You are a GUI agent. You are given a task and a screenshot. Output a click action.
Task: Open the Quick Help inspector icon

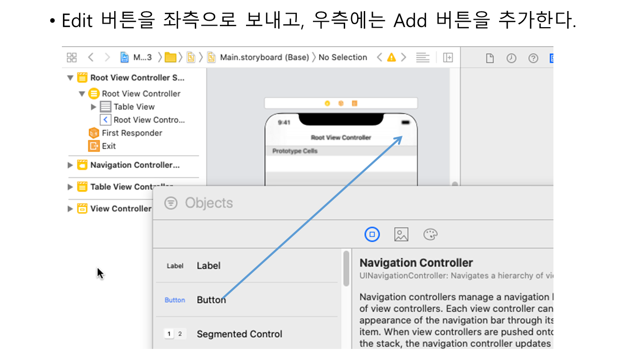(x=533, y=58)
